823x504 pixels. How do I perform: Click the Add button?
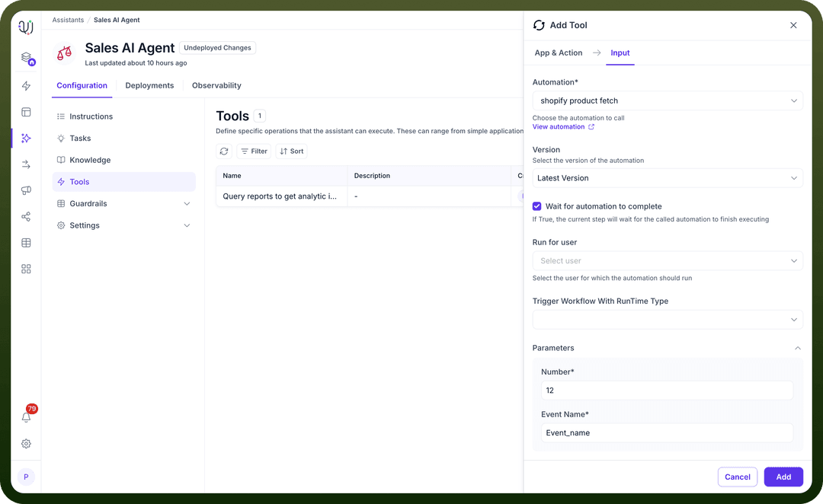[783, 477]
